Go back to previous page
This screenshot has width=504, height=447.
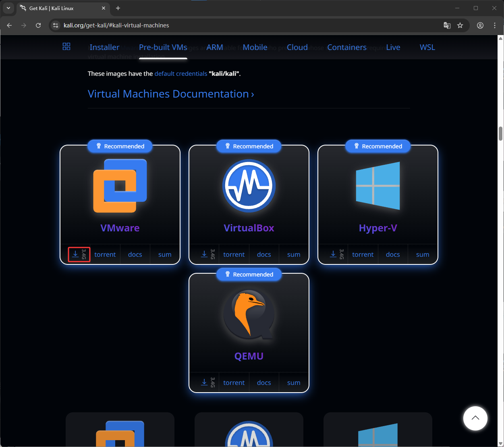tap(9, 25)
